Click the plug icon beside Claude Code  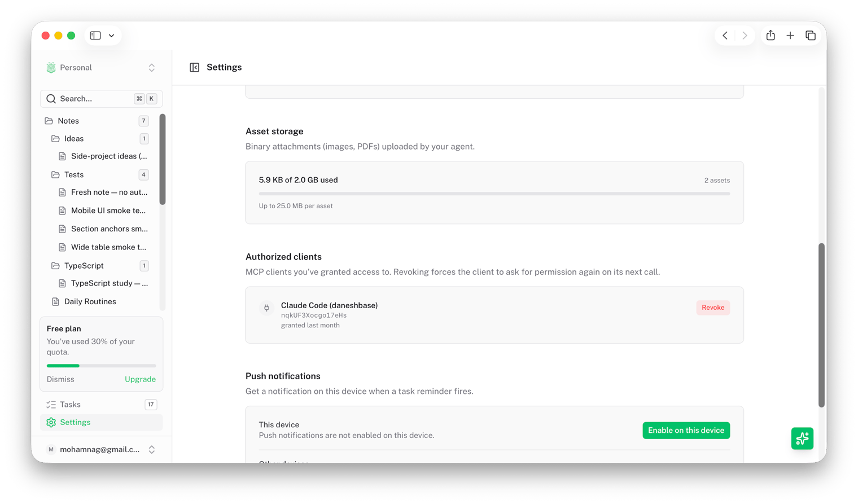coord(267,308)
